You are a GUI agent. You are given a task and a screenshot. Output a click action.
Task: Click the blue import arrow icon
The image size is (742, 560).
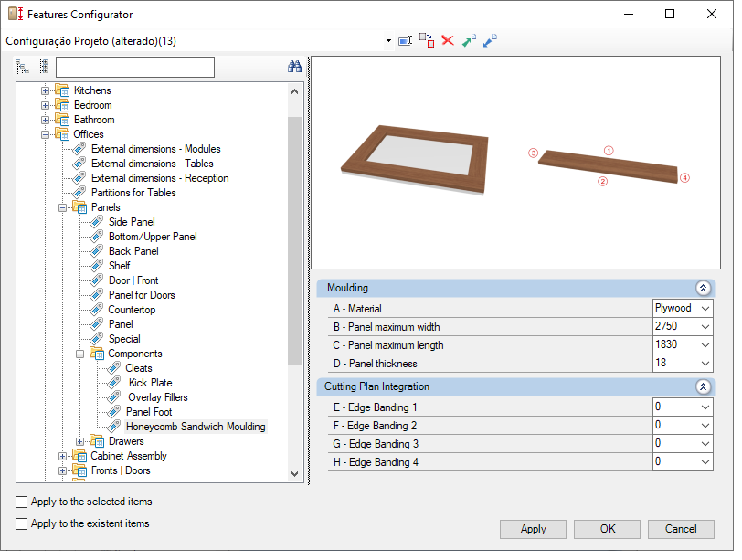(x=490, y=41)
